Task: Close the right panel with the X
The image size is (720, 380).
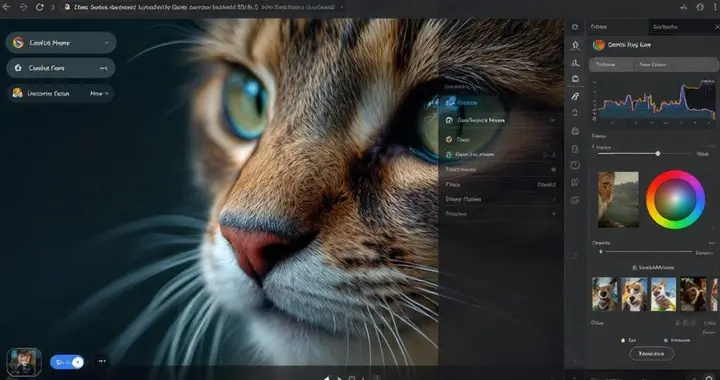Action: pyautogui.click(x=717, y=27)
